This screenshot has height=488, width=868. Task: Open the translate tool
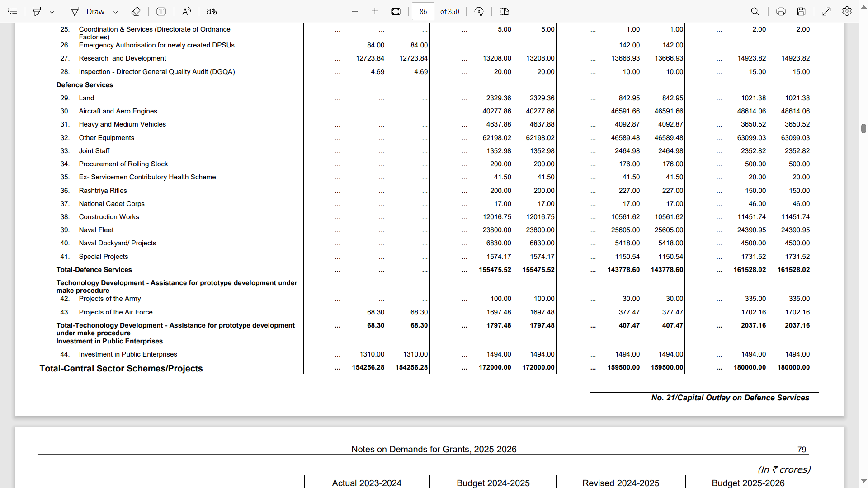(x=212, y=11)
